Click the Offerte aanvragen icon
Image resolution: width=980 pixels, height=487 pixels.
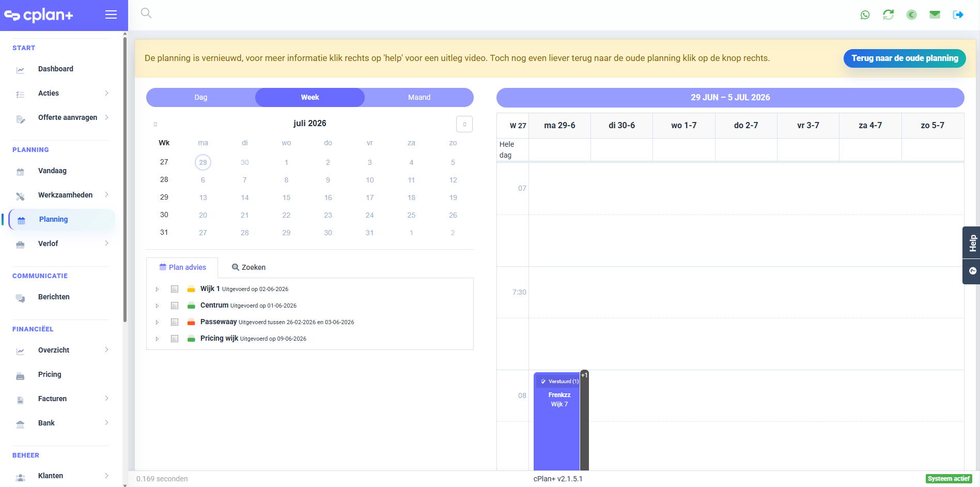tap(20, 119)
